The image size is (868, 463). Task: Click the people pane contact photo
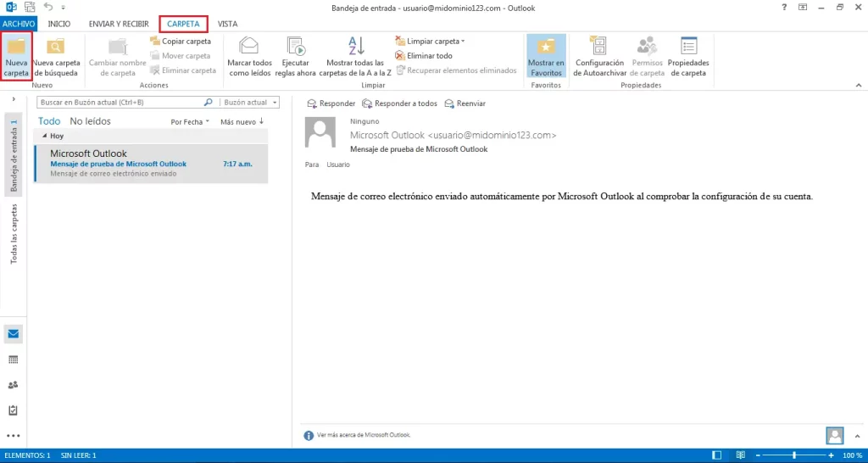point(834,435)
